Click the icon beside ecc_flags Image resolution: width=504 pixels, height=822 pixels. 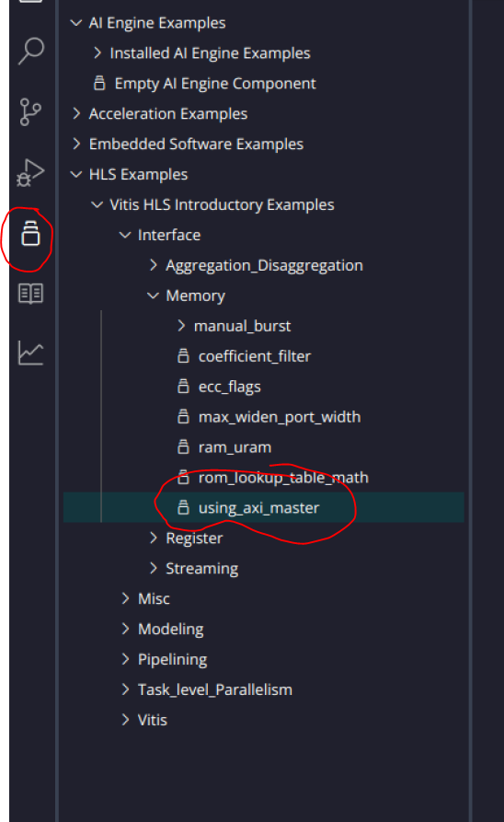click(x=183, y=387)
